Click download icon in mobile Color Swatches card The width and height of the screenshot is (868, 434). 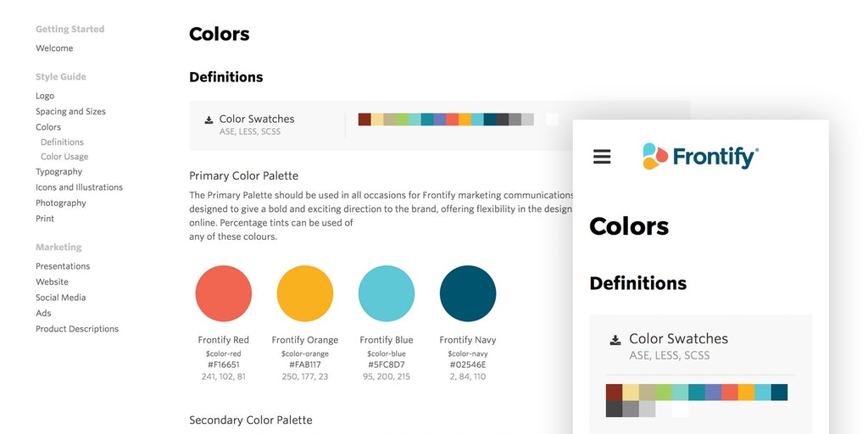tap(615, 341)
